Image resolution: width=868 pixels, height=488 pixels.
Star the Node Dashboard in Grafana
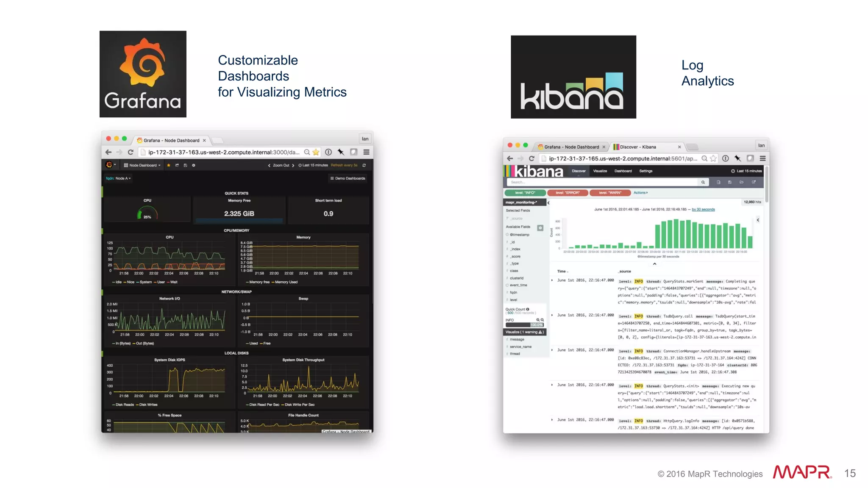[x=169, y=165]
